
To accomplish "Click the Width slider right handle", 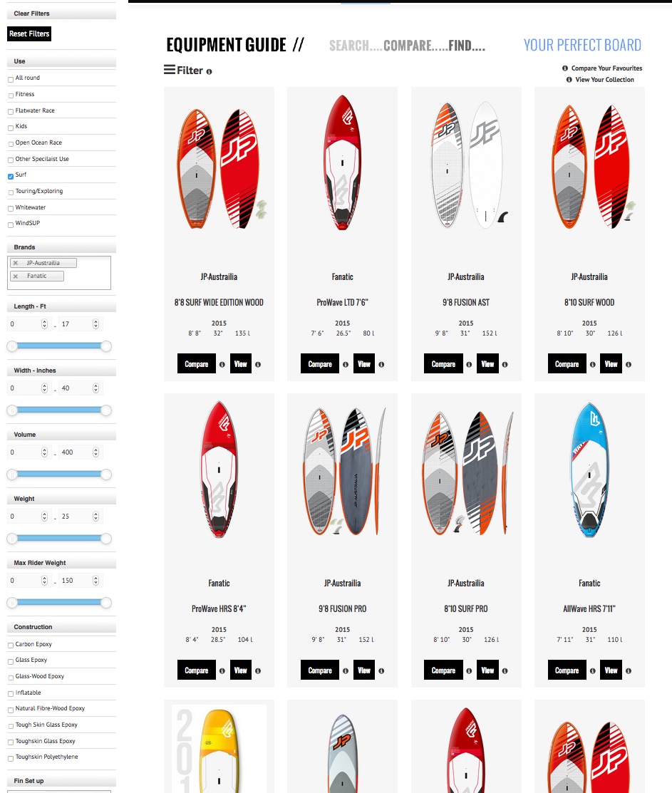I will pyautogui.click(x=105, y=410).
